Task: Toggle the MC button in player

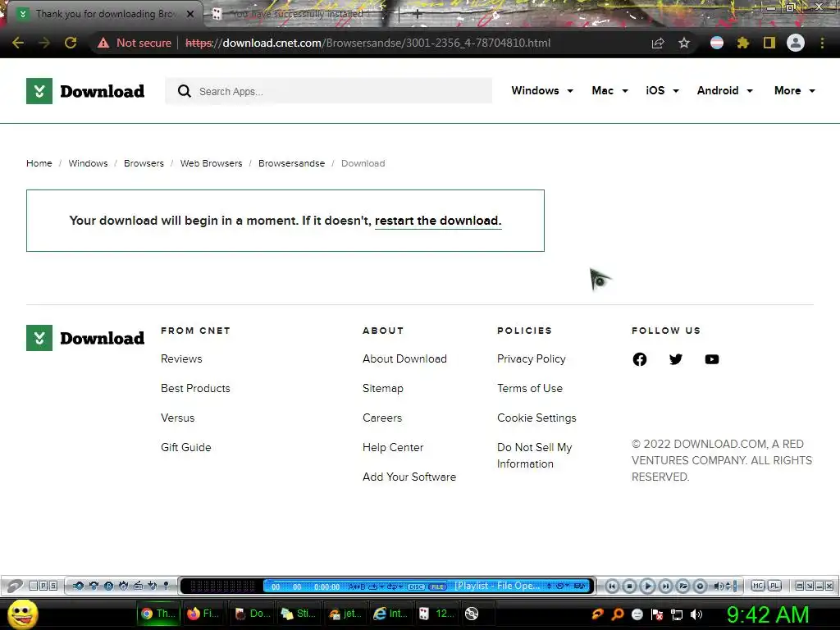Action: click(757, 586)
